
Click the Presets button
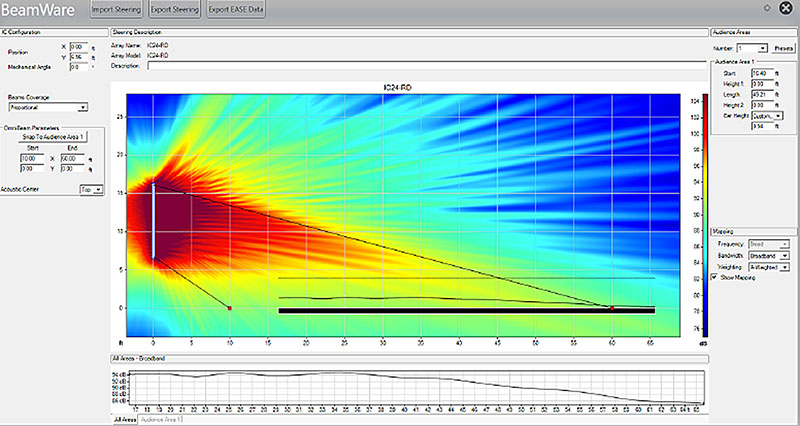783,48
